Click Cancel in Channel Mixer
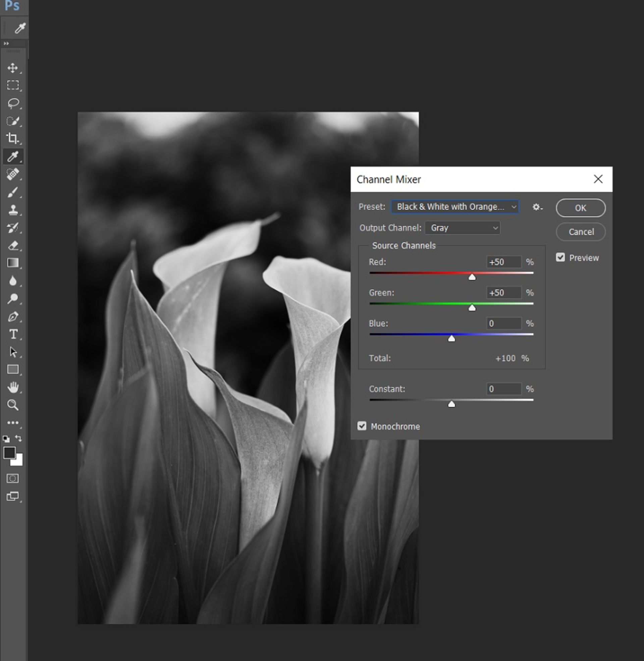The height and width of the screenshot is (661, 644). 580,232
